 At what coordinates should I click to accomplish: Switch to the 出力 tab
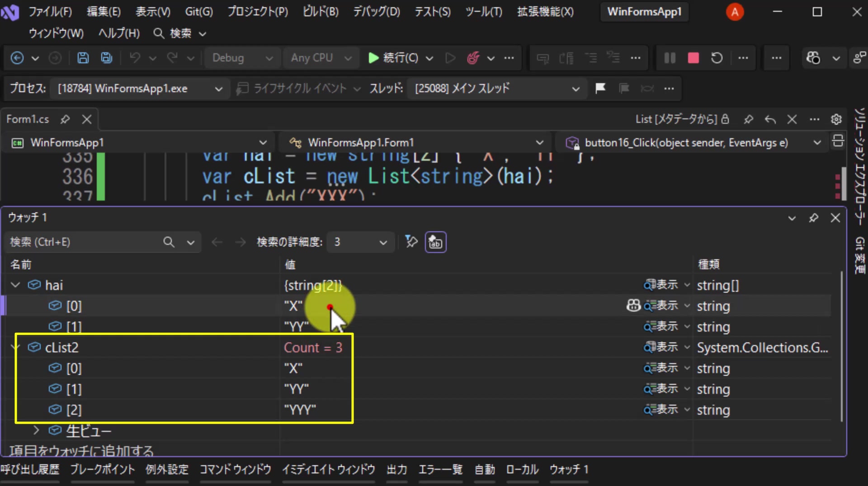397,470
